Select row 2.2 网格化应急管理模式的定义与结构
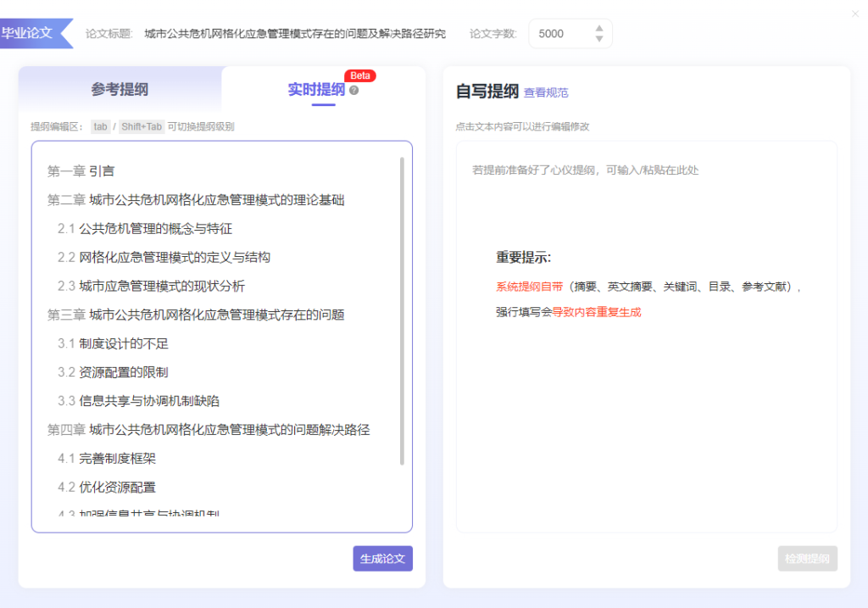The height and width of the screenshot is (608, 868). click(x=164, y=258)
